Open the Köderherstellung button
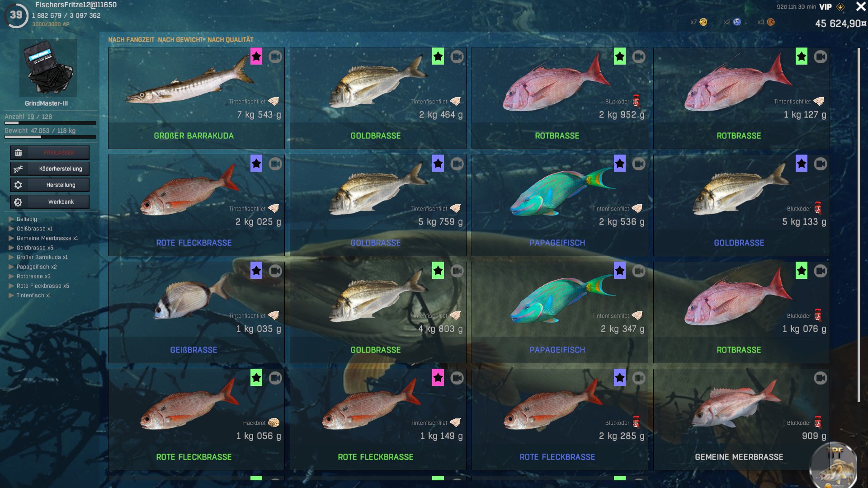The image size is (868, 488). coord(50,169)
